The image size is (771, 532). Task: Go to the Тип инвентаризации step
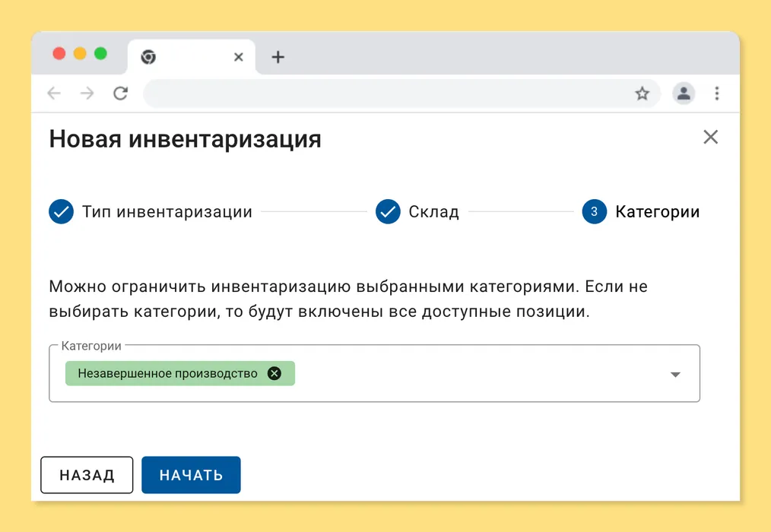(151, 211)
